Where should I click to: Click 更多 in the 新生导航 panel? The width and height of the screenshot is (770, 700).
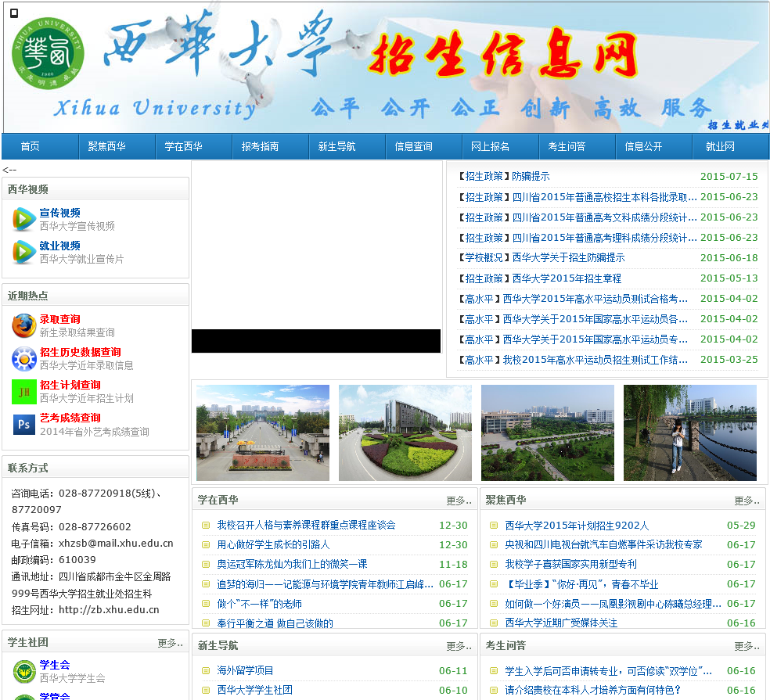[459, 645]
